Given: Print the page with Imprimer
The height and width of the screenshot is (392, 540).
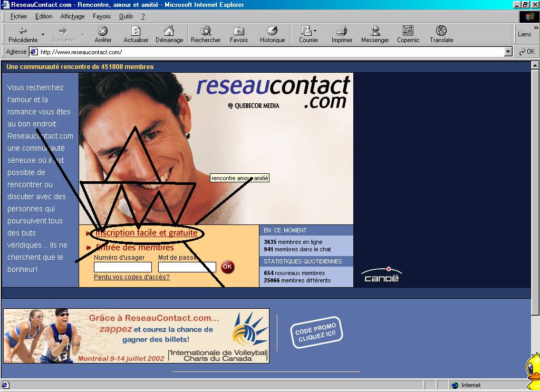Looking at the screenshot, I should pos(342,34).
